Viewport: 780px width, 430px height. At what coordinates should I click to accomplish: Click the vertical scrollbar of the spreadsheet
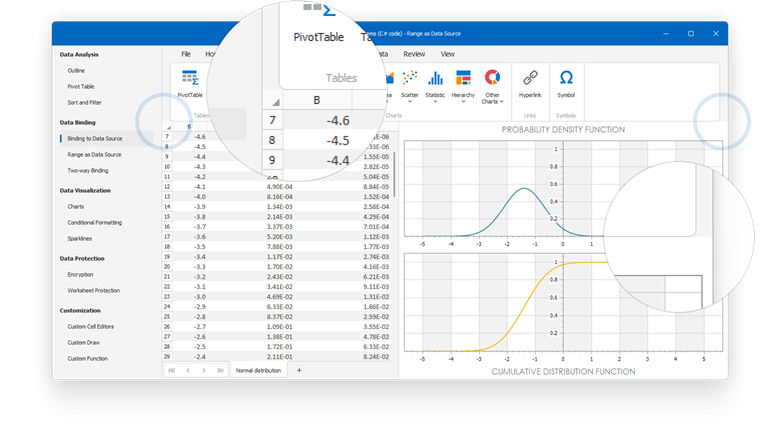click(x=394, y=174)
